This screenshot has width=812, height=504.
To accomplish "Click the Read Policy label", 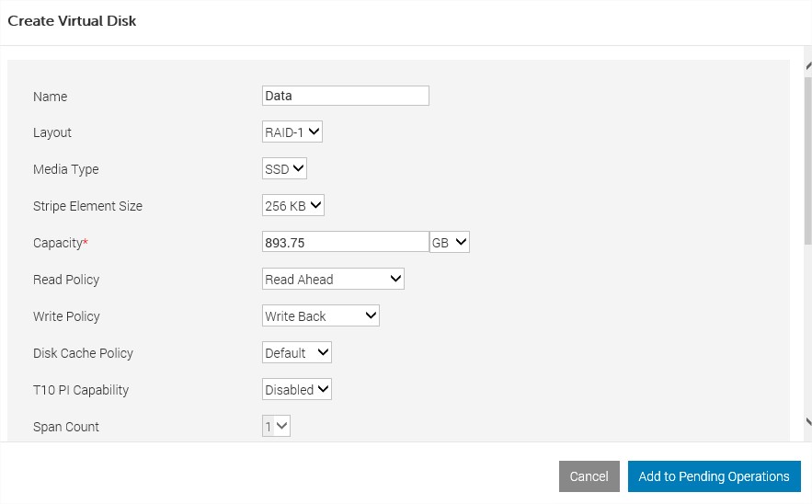I will [x=66, y=280].
